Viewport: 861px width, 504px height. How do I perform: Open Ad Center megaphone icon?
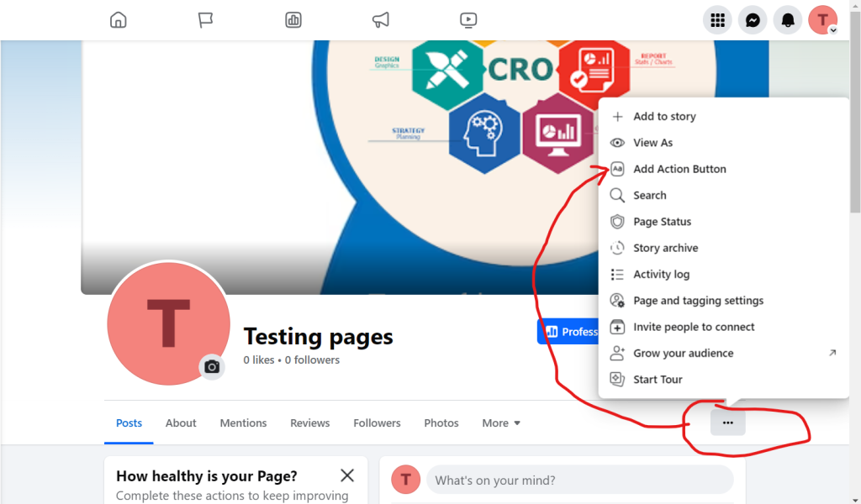click(381, 20)
